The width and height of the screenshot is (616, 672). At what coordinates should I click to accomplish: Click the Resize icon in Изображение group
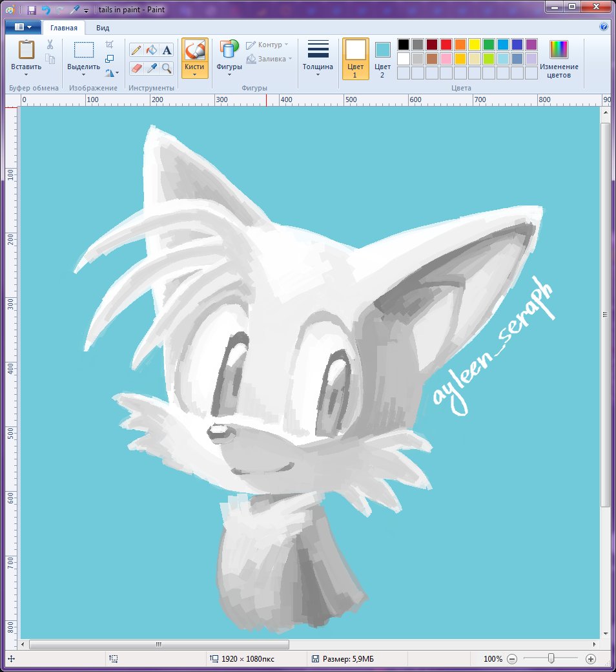pyautogui.click(x=110, y=59)
